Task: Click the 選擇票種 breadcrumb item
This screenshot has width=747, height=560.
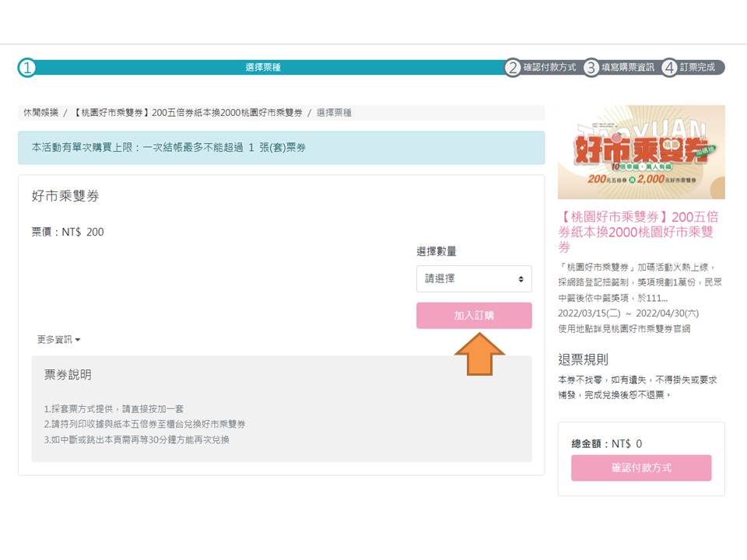Action: click(334, 113)
